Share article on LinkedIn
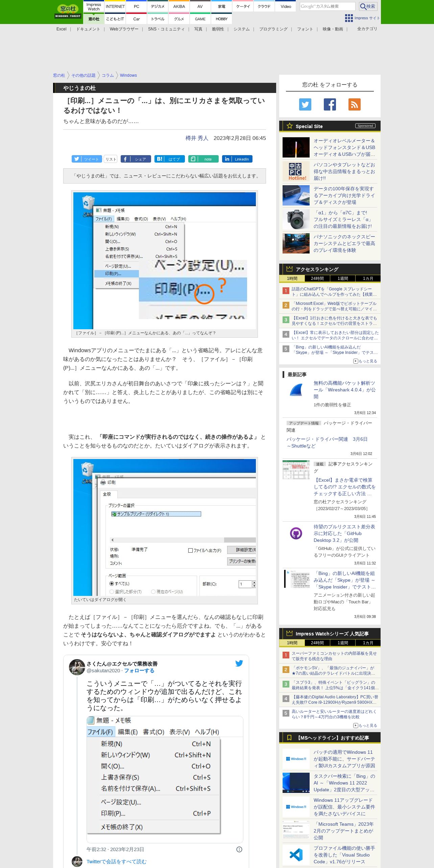 tap(237, 159)
